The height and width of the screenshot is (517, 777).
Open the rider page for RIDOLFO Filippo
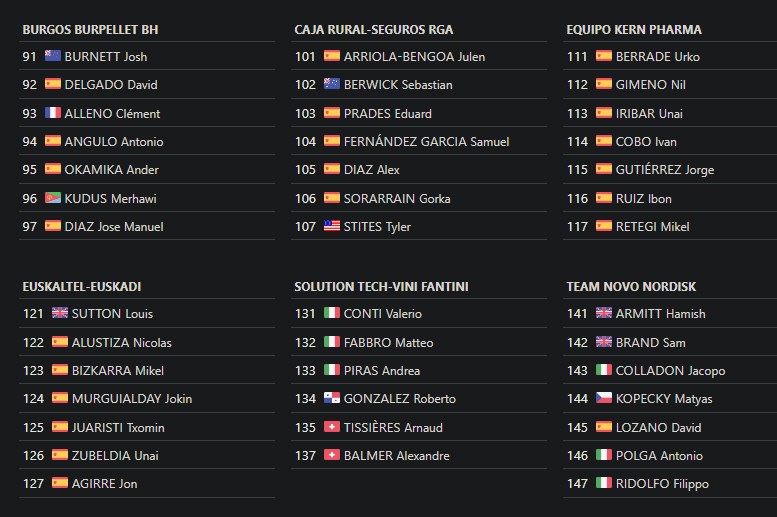(662, 484)
